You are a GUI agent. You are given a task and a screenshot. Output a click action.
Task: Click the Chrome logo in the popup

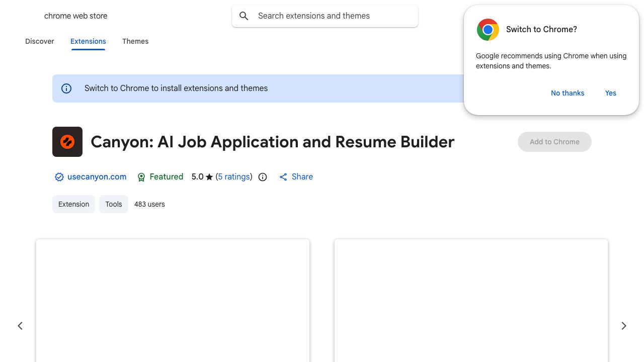coord(488,30)
